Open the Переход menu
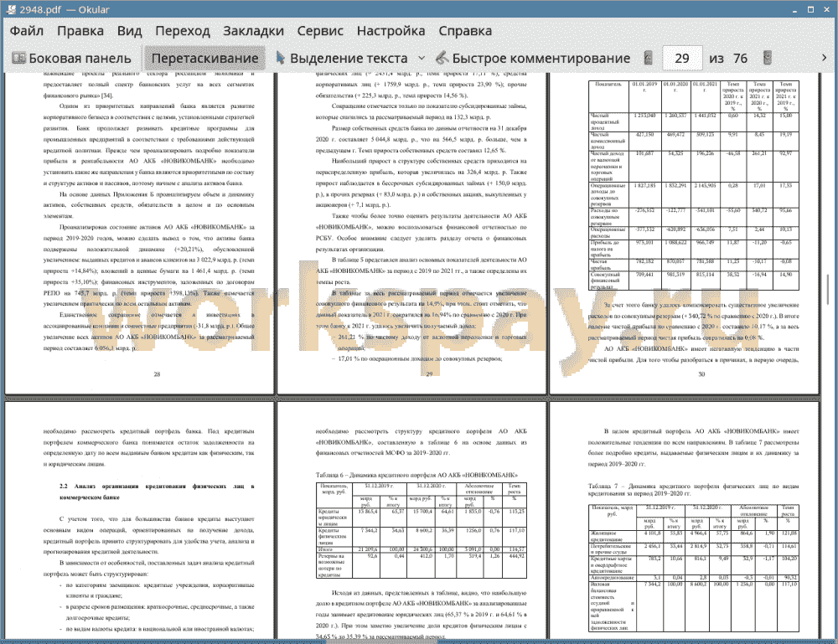Image resolution: width=838 pixels, height=644 pixels. (x=182, y=31)
